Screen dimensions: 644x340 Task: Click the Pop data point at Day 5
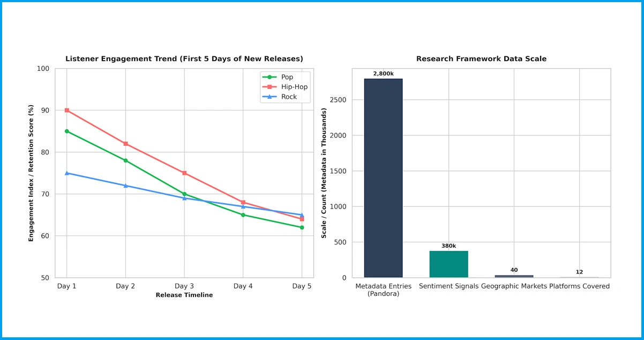302,227
